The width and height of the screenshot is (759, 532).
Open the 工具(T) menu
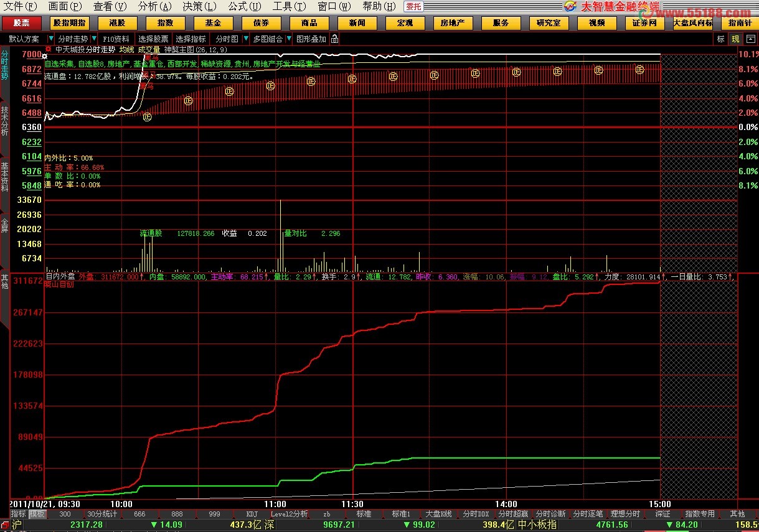tap(290, 6)
